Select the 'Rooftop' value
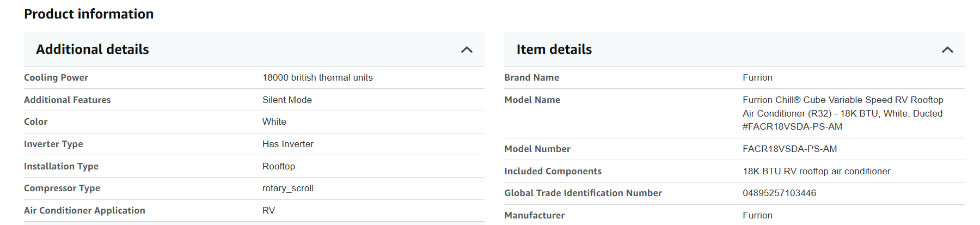This screenshot has height=225, width=980. point(279,166)
